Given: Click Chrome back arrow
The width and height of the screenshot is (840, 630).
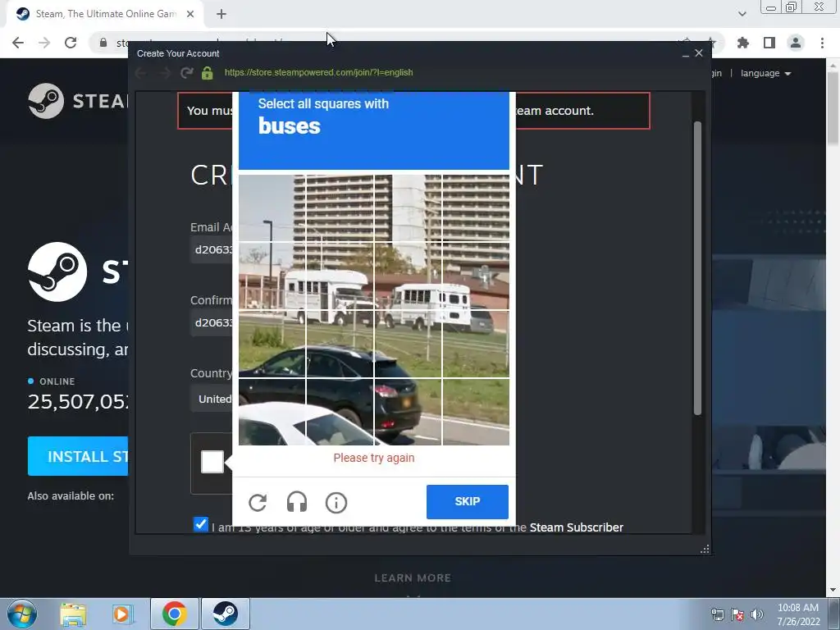Looking at the screenshot, I should [18, 43].
